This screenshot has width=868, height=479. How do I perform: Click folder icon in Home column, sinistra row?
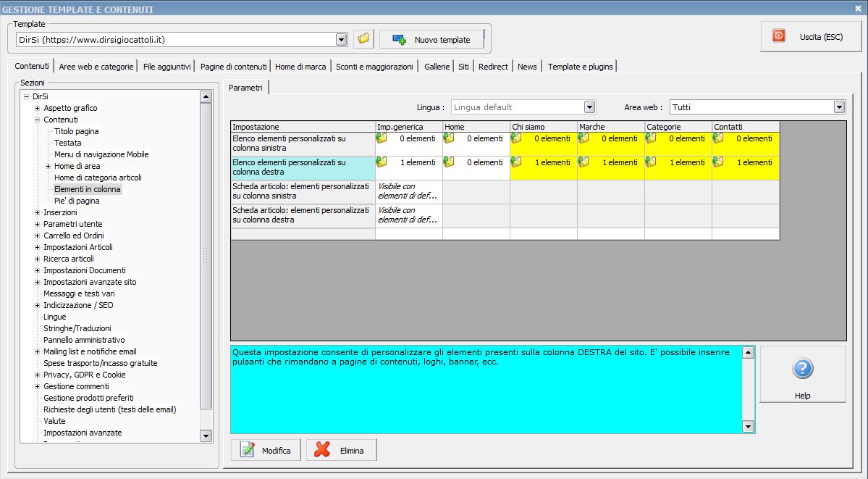[x=449, y=138]
